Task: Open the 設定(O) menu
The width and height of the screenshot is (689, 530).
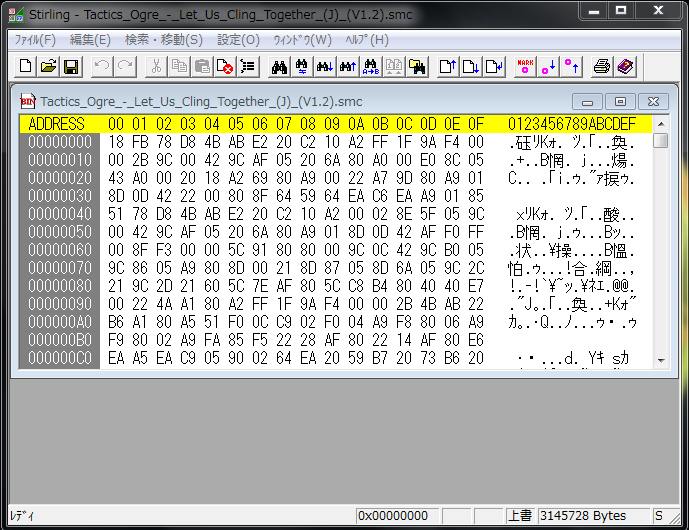Action: coord(239,40)
